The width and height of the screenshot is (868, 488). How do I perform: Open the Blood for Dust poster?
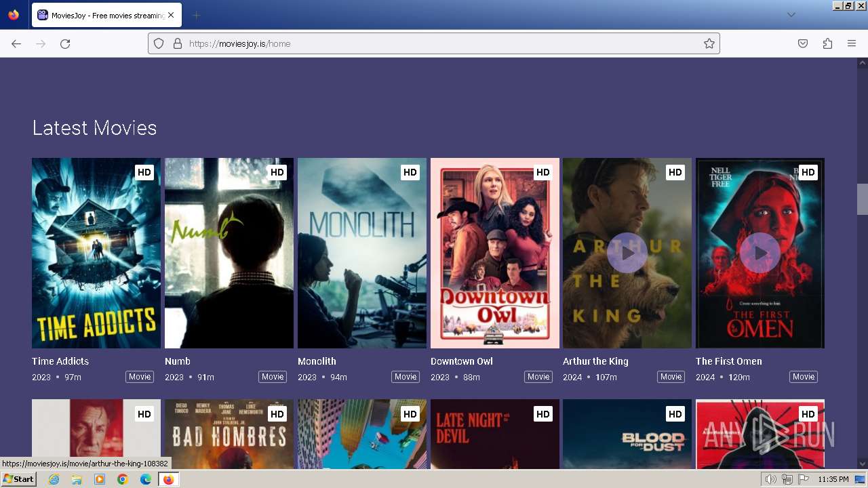point(627,434)
